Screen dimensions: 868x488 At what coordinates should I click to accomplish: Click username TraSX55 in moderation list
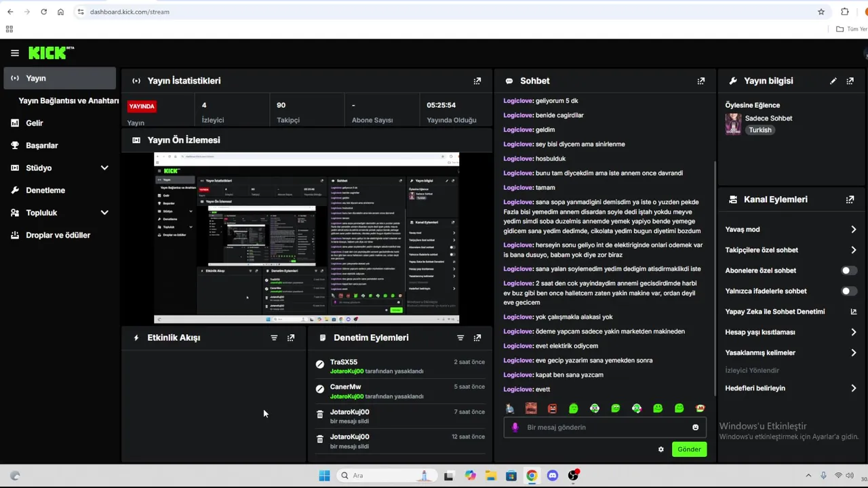[344, 362]
